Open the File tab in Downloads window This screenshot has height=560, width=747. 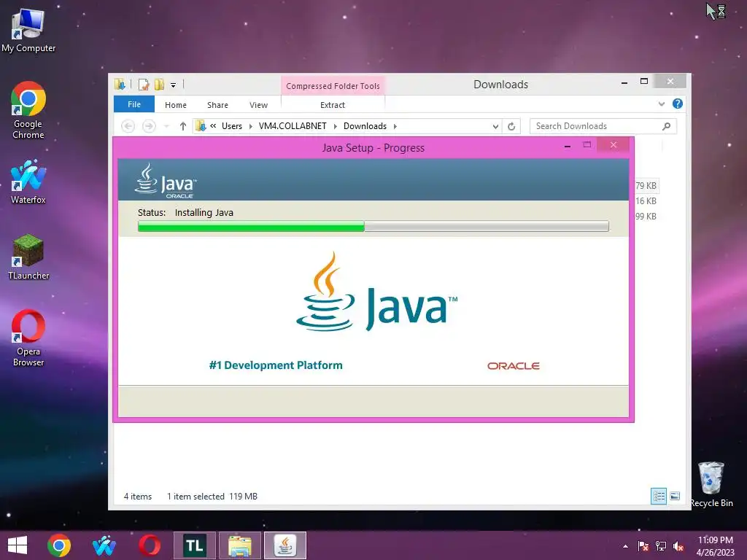[134, 104]
